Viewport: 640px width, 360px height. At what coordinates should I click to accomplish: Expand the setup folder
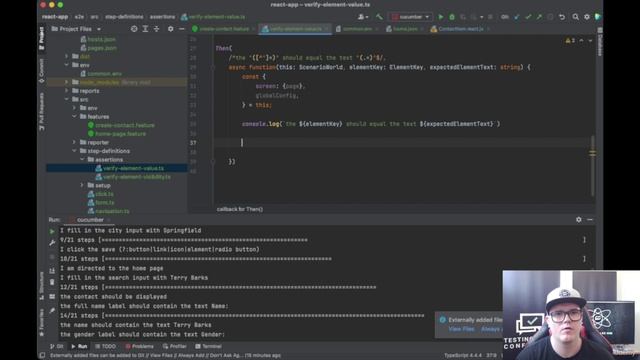pyautogui.click(x=82, y=185)
